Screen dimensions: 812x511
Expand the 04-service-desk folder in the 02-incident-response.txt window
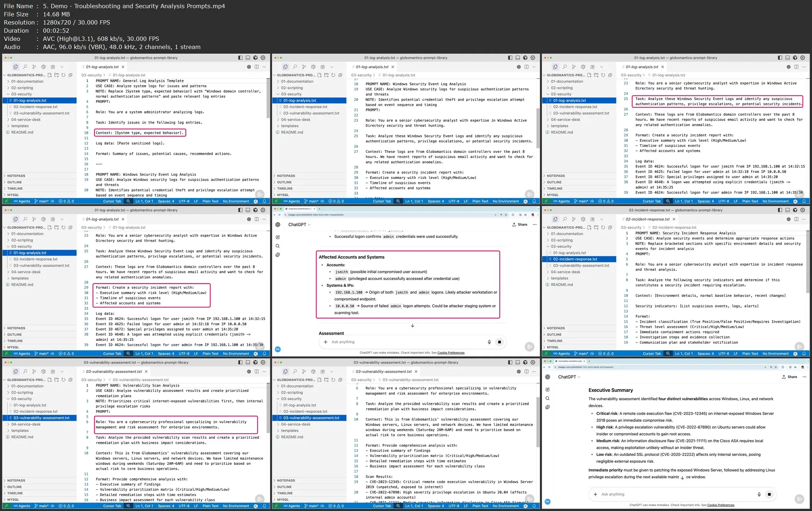[x=565, y=272]
